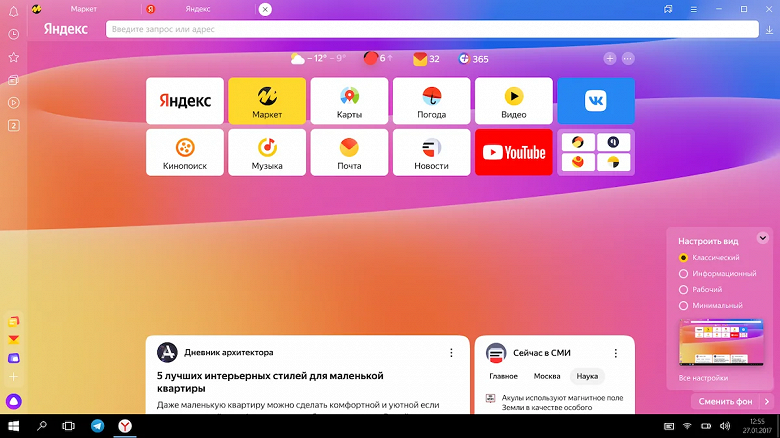Image resolution: width=780 pixels, height=438 pixels.
Task: Open the media play icon in sidebar
Action: [x=13, y=103]
